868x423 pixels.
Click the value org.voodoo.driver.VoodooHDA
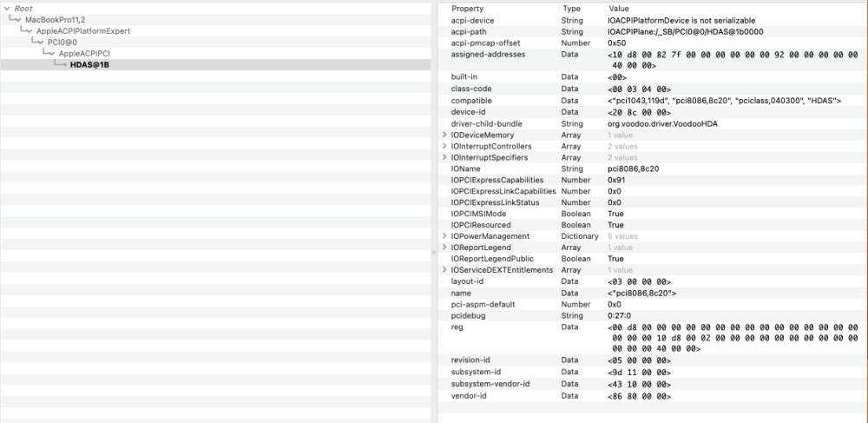tap(662, 123)
